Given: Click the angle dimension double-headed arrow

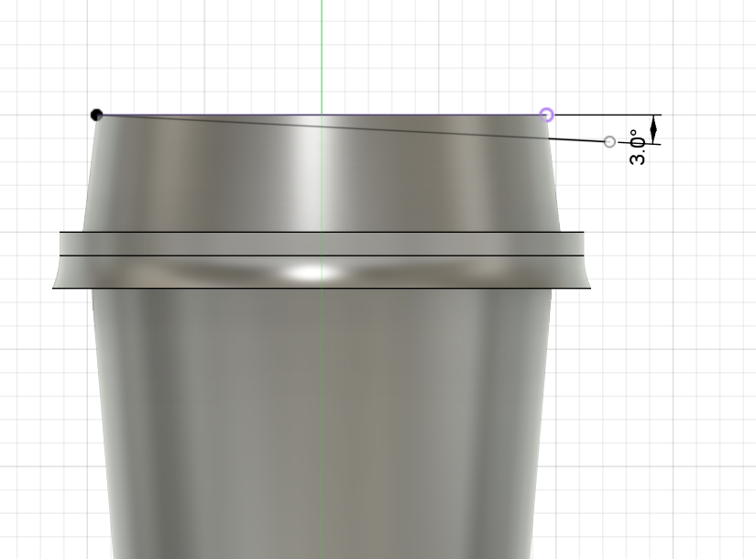Looking at the screenshot, I should pos(653,129).
